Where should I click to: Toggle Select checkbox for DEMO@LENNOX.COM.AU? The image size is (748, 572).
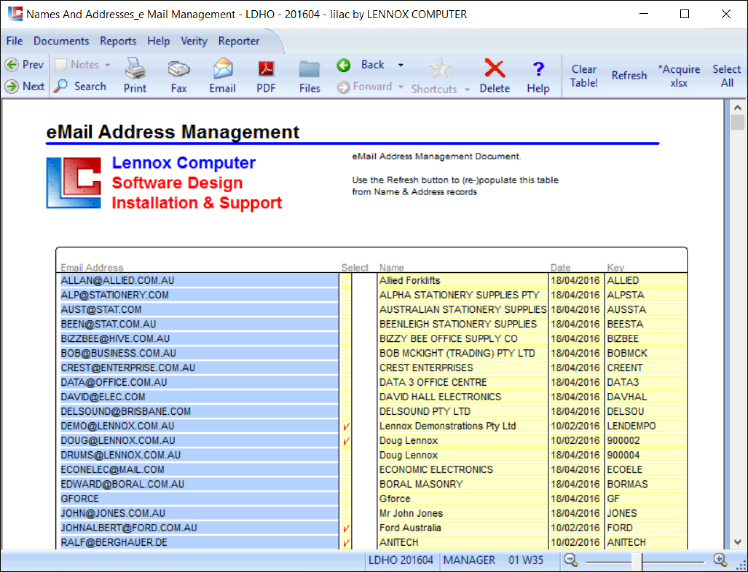coord(346,426)
